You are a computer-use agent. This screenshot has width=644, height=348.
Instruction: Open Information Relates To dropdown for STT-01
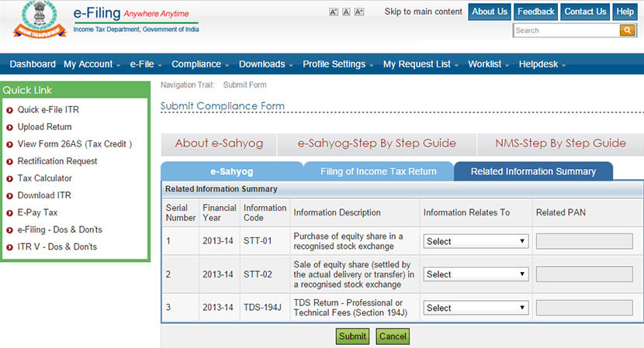pos(476,241)
